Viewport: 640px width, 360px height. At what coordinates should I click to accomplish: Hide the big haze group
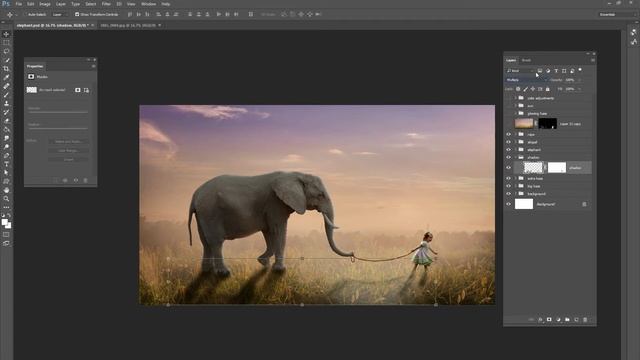509,186
